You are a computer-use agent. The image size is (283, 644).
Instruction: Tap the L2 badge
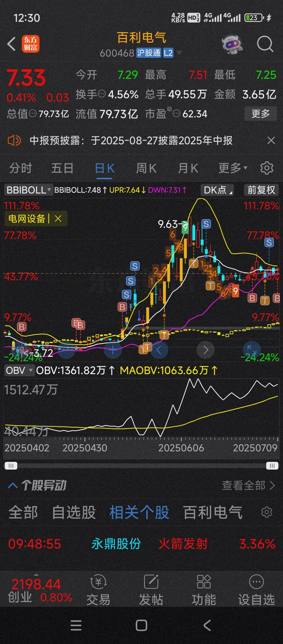(168, 53)
